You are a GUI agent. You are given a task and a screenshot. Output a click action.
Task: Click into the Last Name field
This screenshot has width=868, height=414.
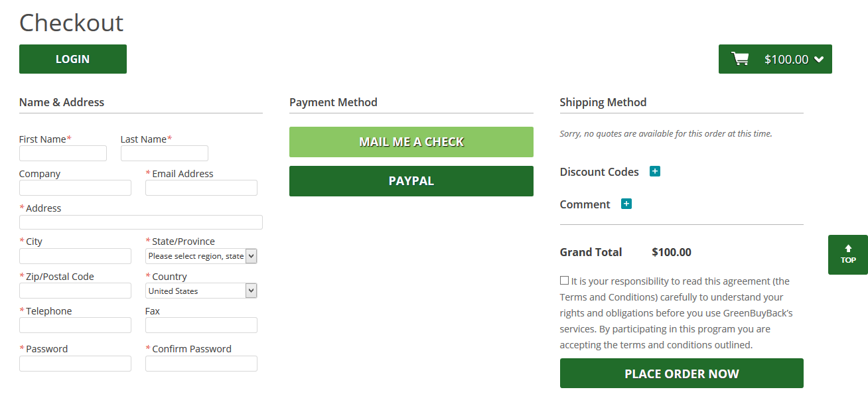point(165,153)
